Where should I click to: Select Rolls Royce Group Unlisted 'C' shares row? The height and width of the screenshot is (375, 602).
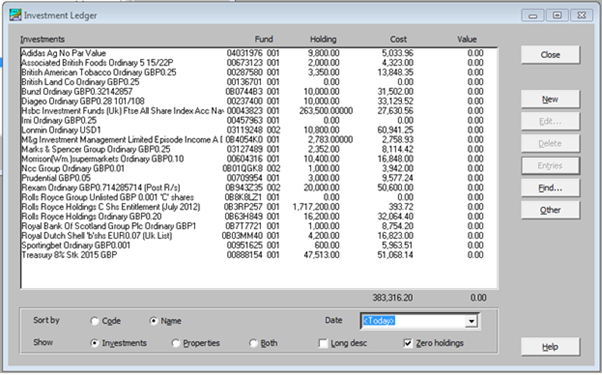259,197
